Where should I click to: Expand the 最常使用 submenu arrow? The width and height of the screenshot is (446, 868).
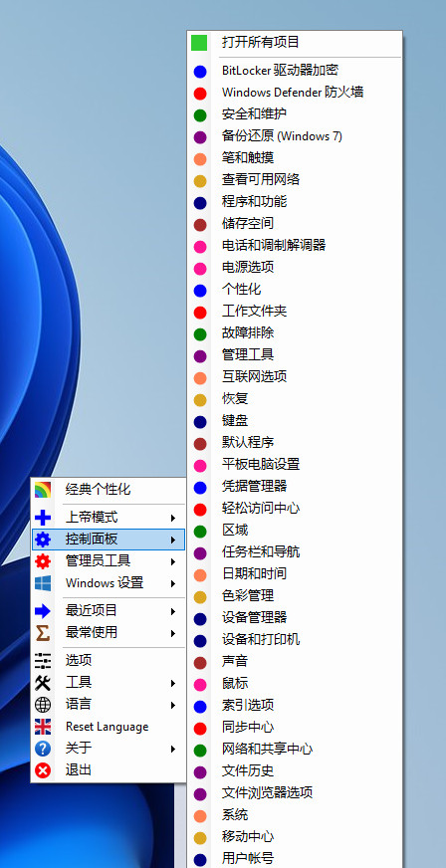pos(173,633)
